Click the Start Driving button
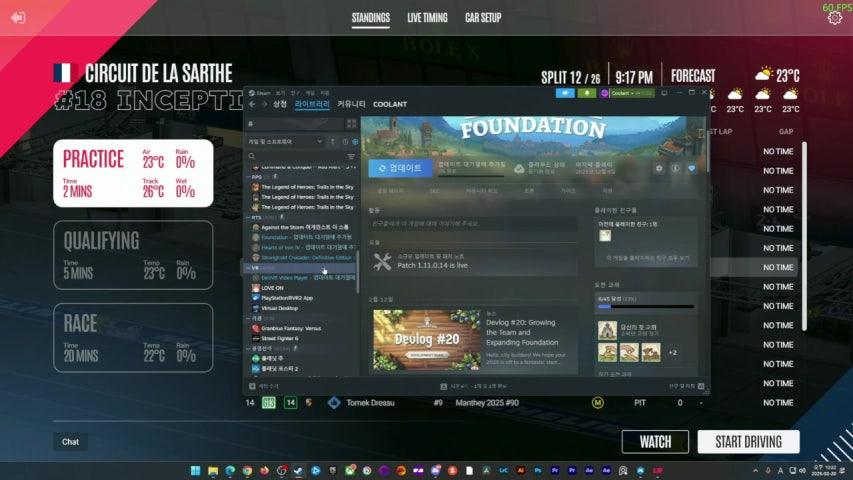 click(749, 442)
